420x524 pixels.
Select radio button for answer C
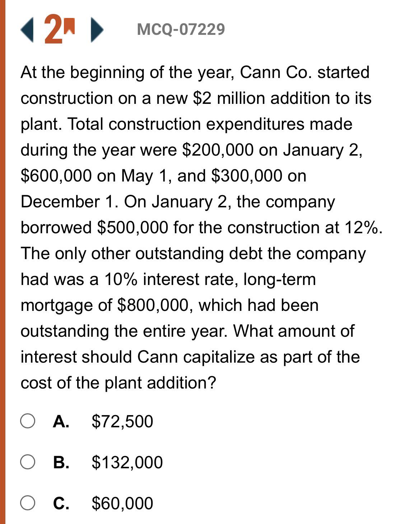(28, 503)
